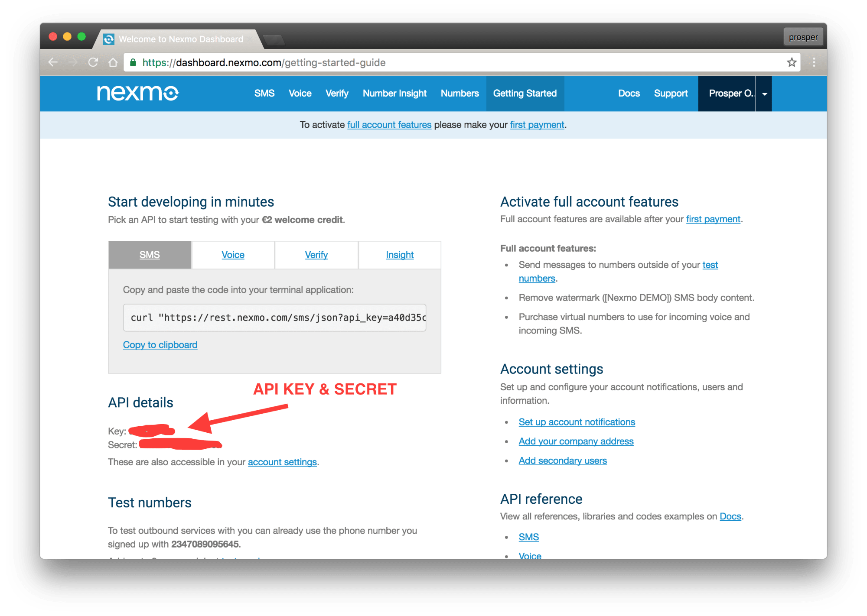Screen dimensions: 867x616
Task: Open Voice in the top navigation
Action: pos(300,94)
